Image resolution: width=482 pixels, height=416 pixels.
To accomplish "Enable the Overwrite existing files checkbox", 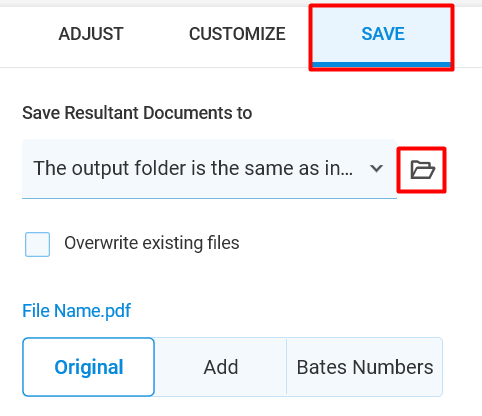I will point(37,244).
